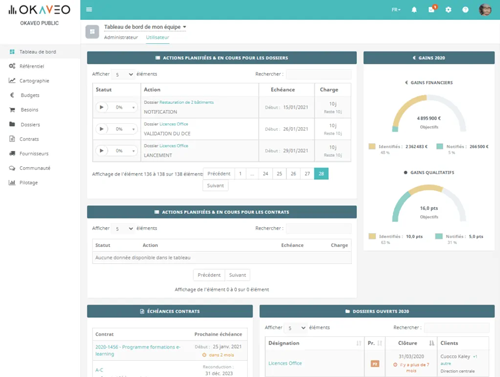Go to page 26 in dossiers actions
Viewport: 500px width, 377px height.
coord(293,174)
